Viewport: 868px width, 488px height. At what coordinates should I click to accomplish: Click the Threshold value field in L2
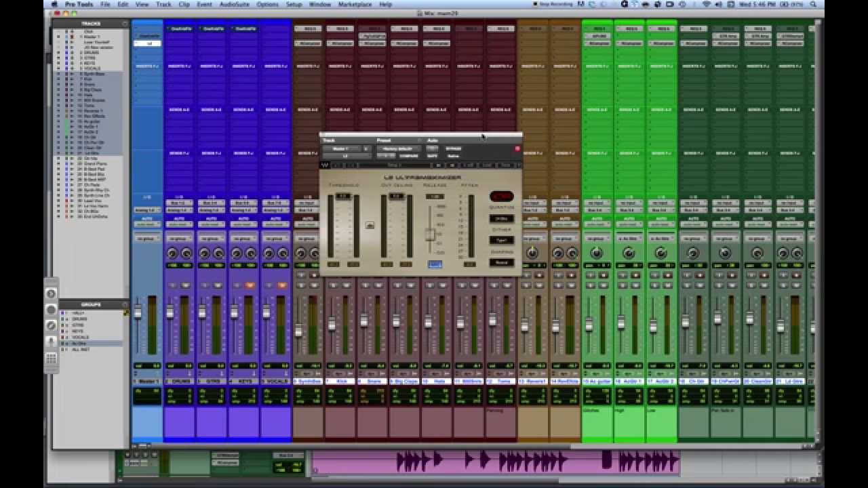click(x=343, y=197)
